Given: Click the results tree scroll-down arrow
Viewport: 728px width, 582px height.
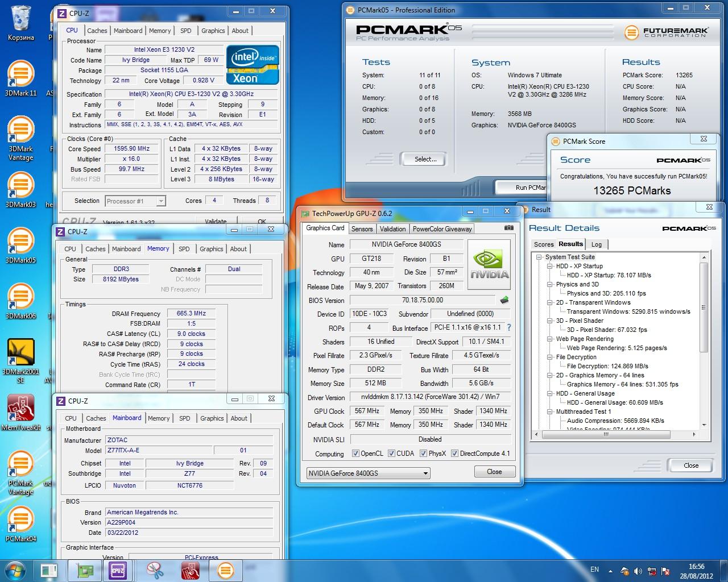Looking at the screenshot, I should tap(704, 425).
